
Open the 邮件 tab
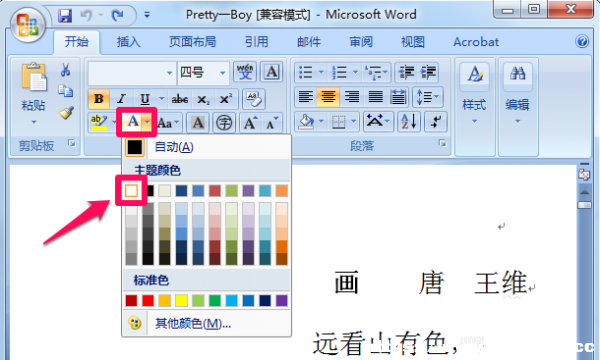click(309, 42)
